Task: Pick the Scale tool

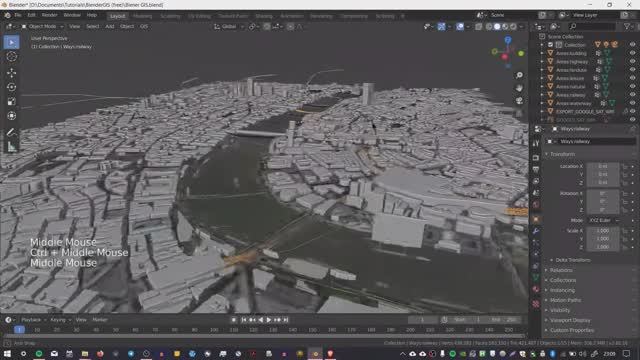Action: click(11, 101)
